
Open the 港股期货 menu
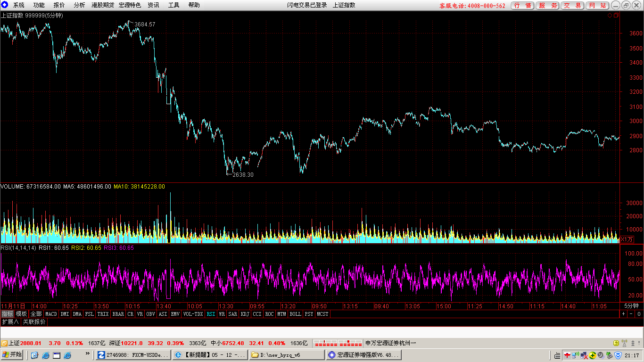103,5
